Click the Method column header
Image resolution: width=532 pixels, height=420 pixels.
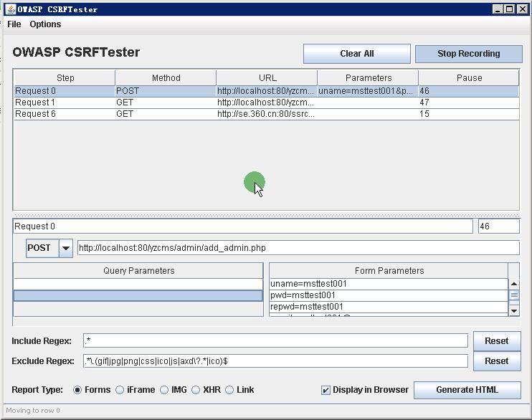[166, 78]
